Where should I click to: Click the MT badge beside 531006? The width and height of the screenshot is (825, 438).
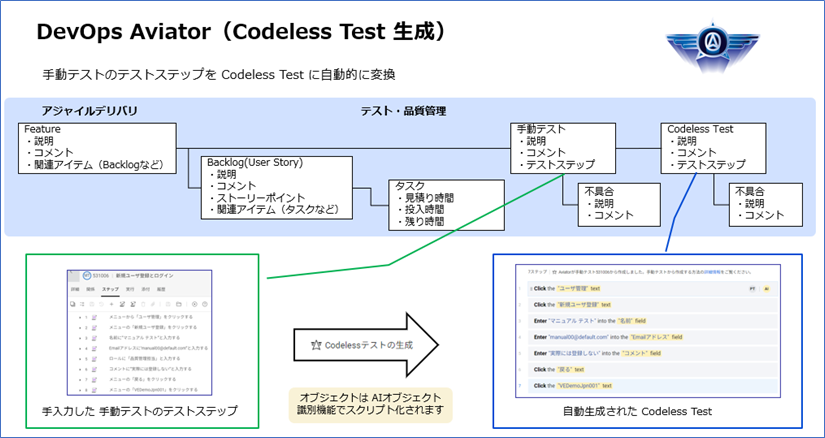coord(87,276)
